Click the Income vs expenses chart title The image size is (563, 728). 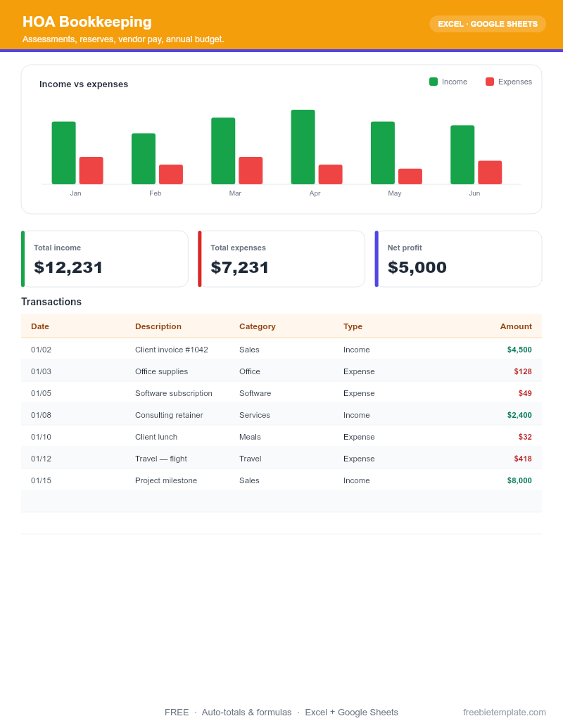point(84,84)
